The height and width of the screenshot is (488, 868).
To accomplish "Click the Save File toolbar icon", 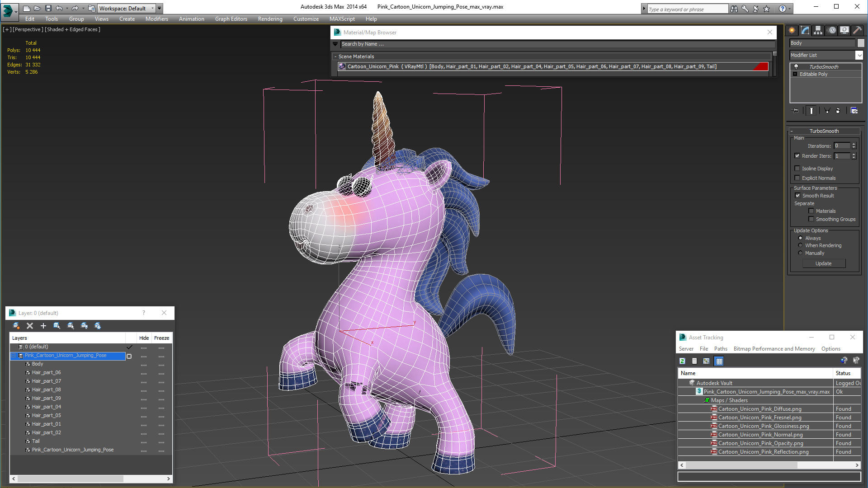I will click(48, 8).
